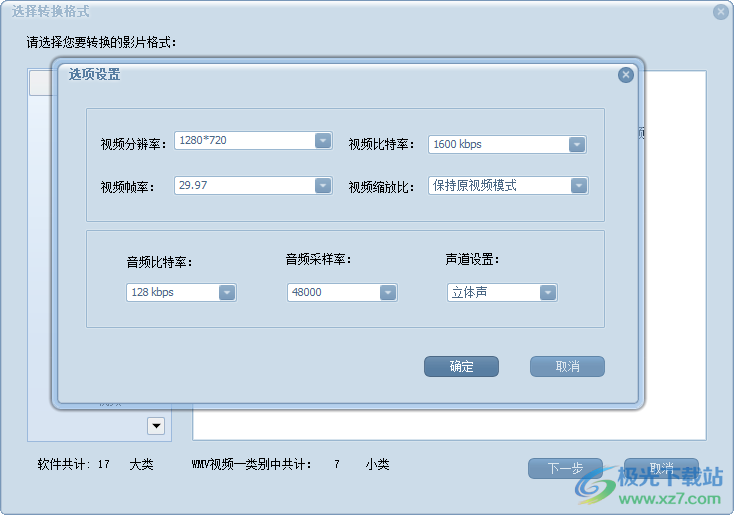734x515 pixels.
Task: Click the 保持原视频模式 scaling field
Action: point(508,186)
